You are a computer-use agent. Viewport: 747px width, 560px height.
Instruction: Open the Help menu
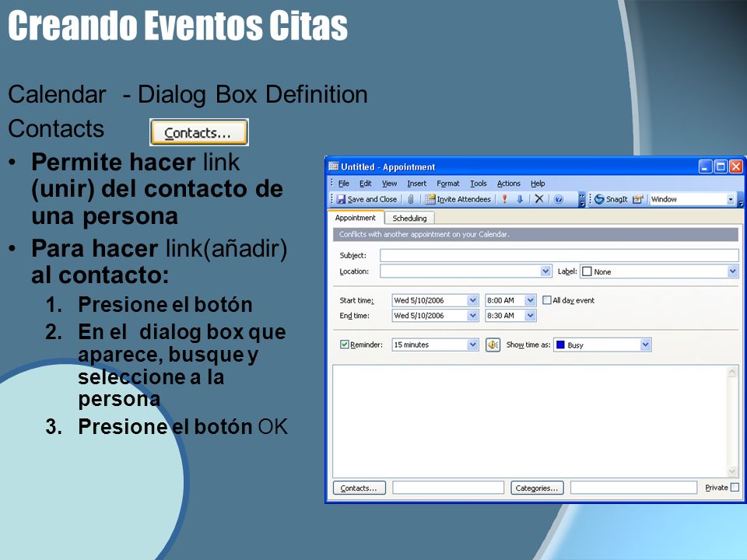point(538,184)
